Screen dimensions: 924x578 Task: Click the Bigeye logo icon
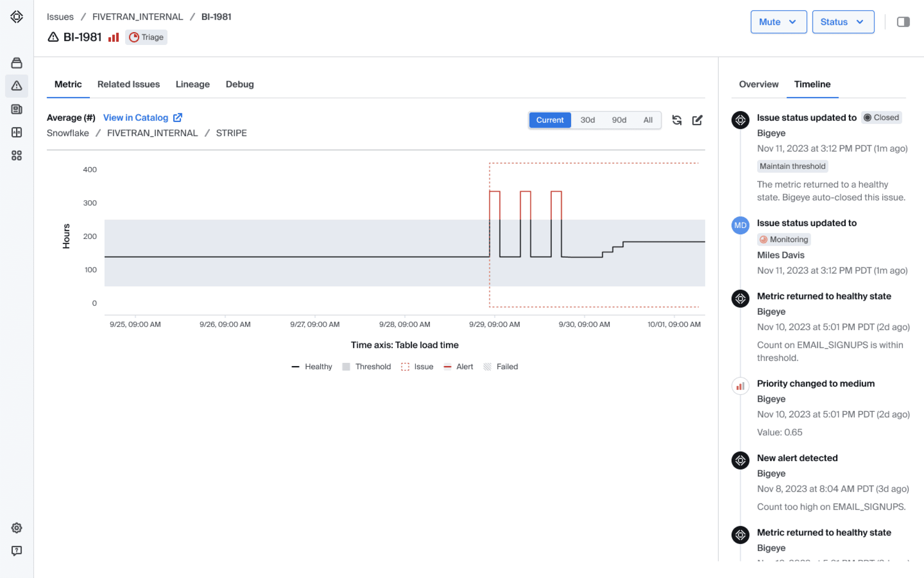click(x=16, y=17)
